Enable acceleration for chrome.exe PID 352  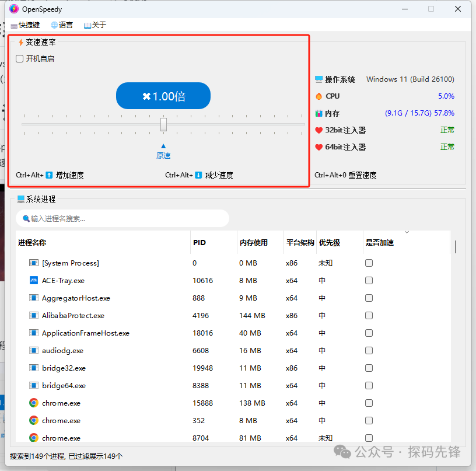(x=369, y=421)
